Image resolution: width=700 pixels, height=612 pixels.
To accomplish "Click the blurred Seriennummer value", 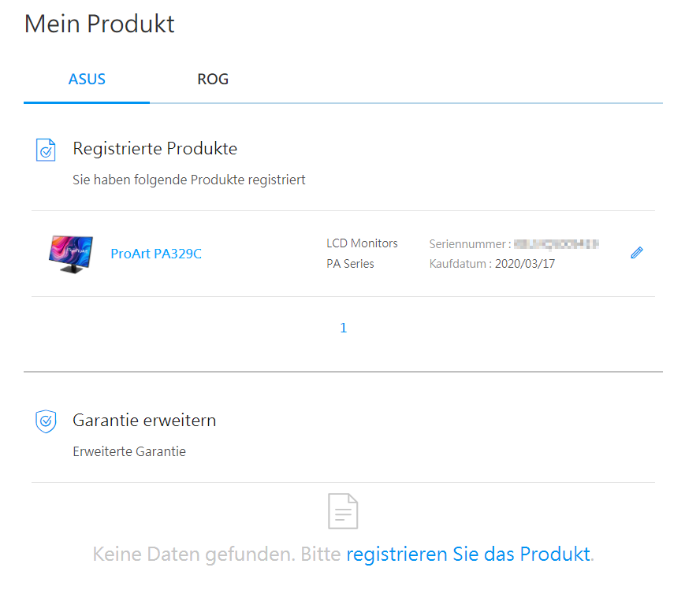I will pyautogui.click(x=557, y=243).
